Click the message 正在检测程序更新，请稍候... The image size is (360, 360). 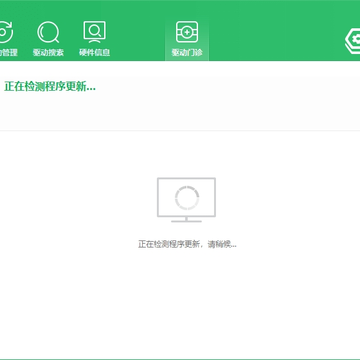pyautogui.click(x=187, y=244)
